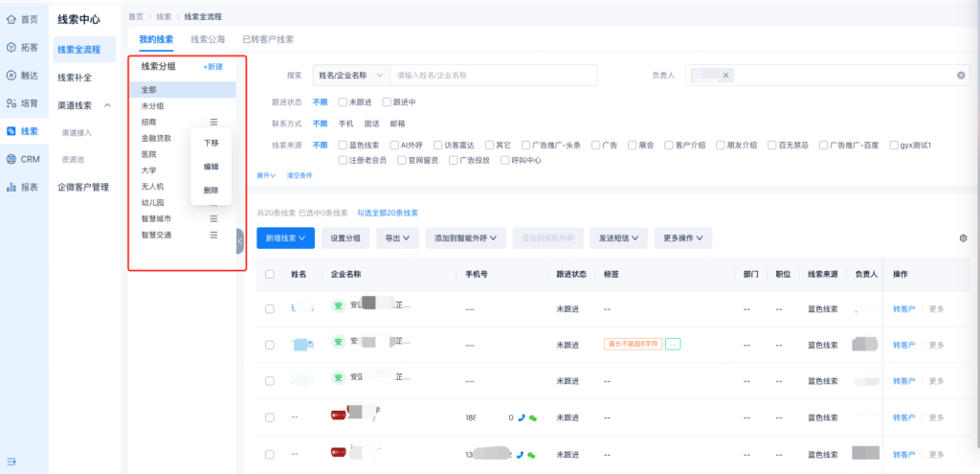Open the 姓名/企业名称 search type dropdown
The image size is (980, 474).
(351, 76)
